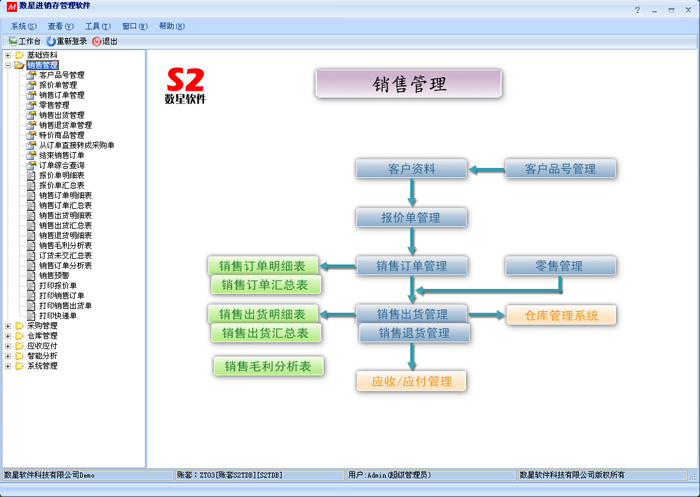Click the 零售管理 flowchart button
This screenshot has height=497, width=700.
[x=560, y=266]
